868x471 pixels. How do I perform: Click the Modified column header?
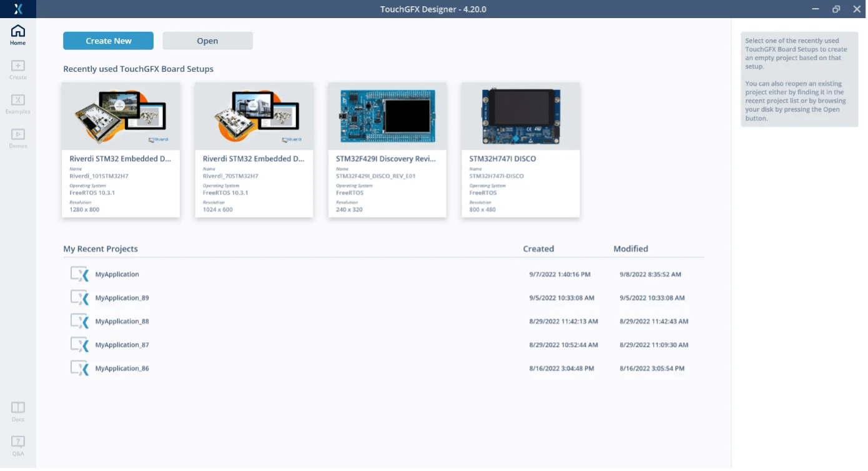[631, 249]
